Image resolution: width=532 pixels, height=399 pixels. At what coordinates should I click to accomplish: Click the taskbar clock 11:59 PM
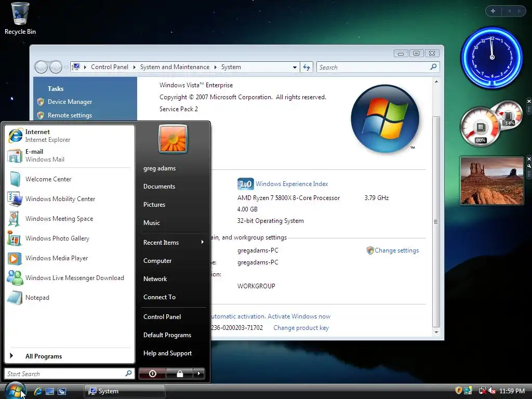pyautogui.click(x=512, y=391)
